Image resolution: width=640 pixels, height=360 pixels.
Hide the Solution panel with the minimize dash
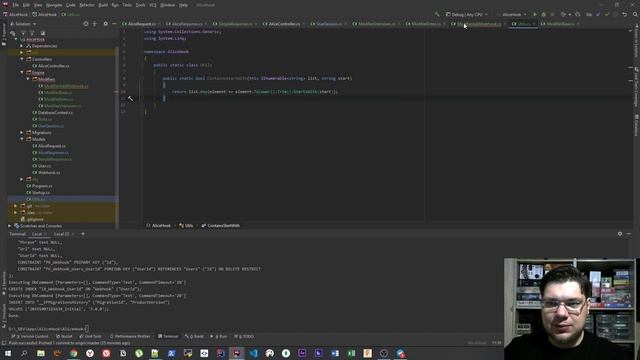coord(114,24)
